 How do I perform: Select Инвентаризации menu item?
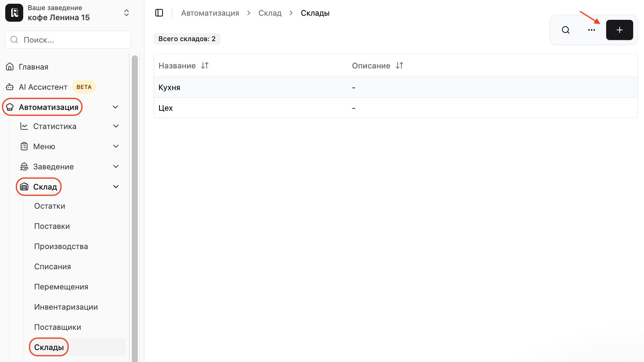tap(66, 307)
